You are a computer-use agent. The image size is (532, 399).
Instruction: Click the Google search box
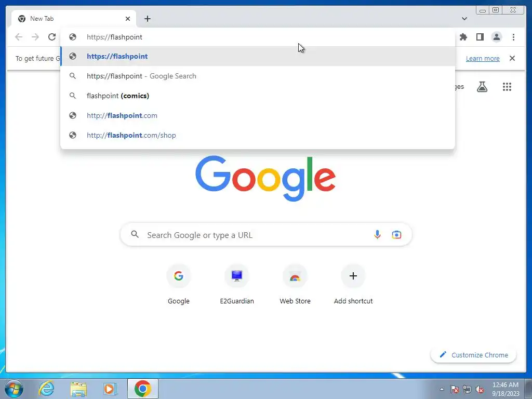(266, 234)
